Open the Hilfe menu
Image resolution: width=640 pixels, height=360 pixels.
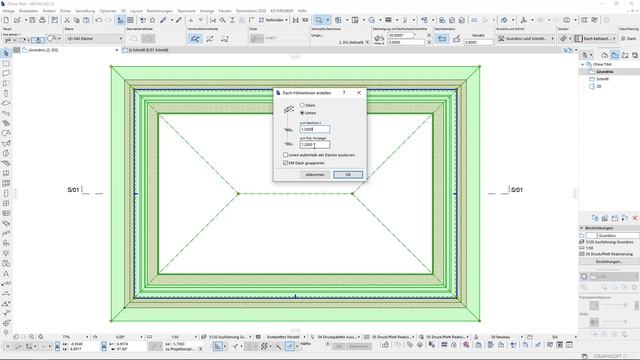coord(302,11)
